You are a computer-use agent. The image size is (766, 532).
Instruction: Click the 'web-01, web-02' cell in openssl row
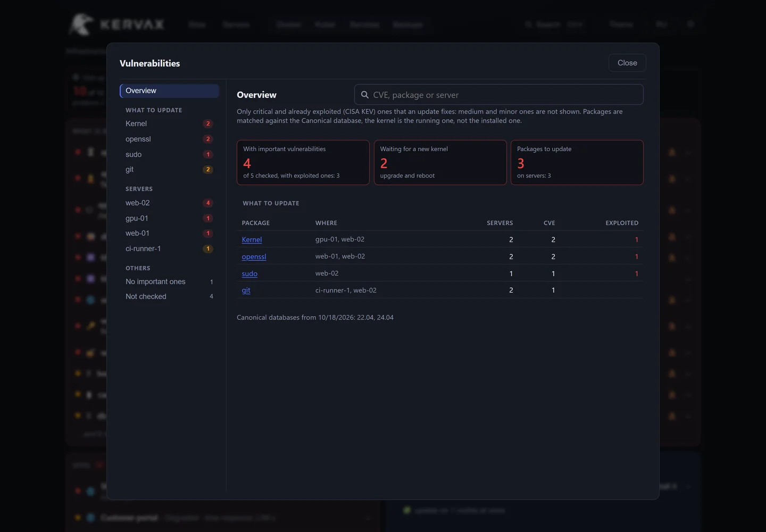340,256
